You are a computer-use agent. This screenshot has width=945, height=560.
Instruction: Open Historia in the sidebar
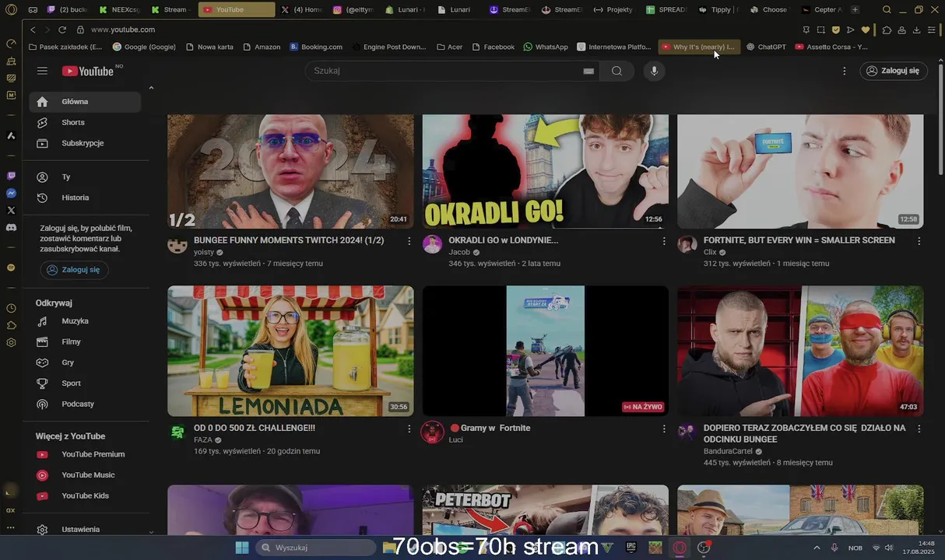86,198
